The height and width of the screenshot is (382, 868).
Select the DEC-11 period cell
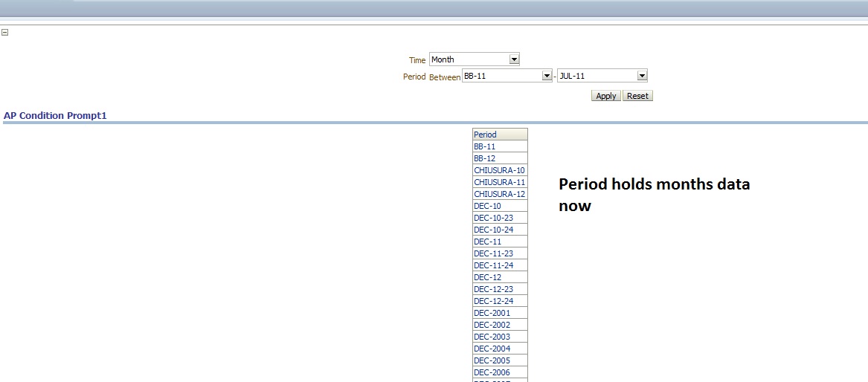pyautogui.click(x=500, y=242)
